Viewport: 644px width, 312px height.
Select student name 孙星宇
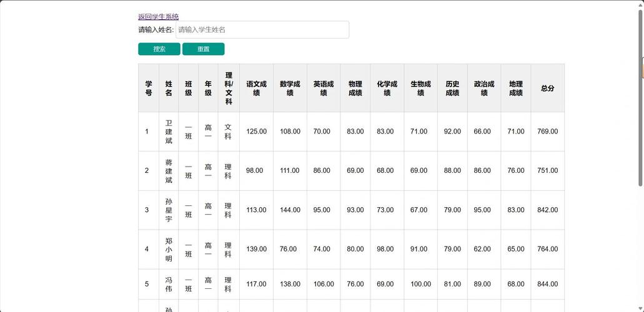[169, 210]
